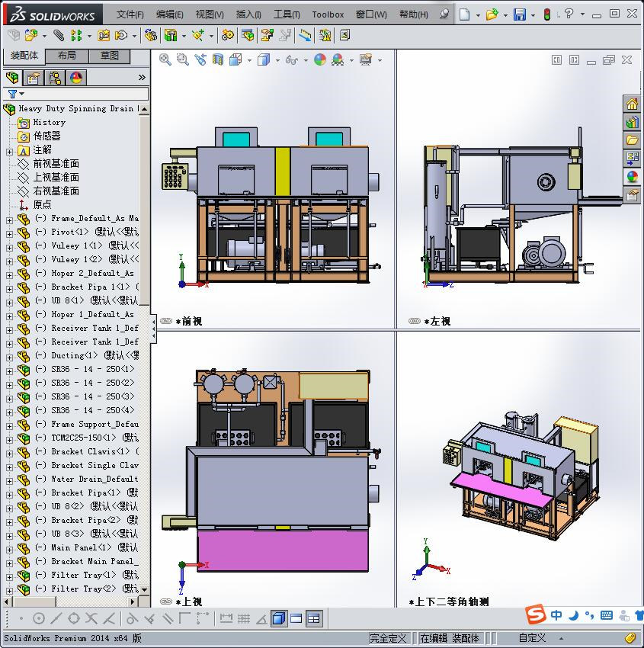Open the View Orientation dropdown arrow
Image resolution: width=644 pixels, height=648 pixels.
click(249, 61)
